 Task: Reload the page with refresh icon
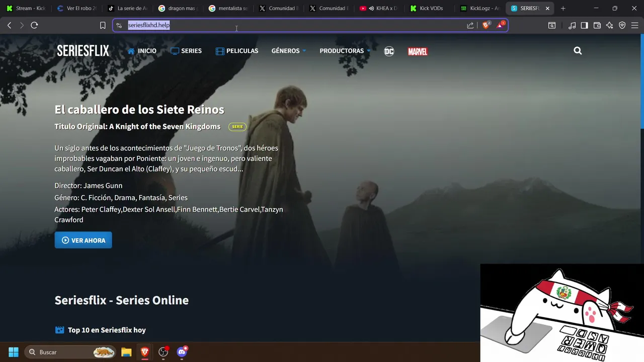tap(34, 25)
